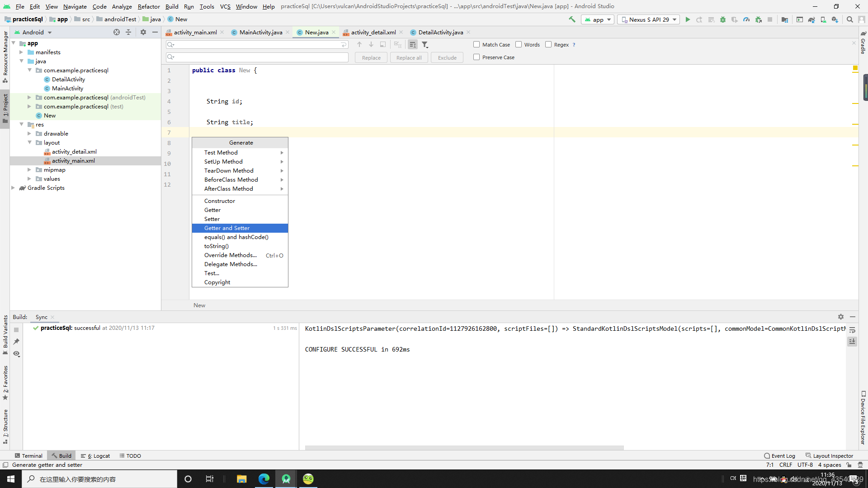
Task: Click the Run with Coverage icon
Action: 735,19
